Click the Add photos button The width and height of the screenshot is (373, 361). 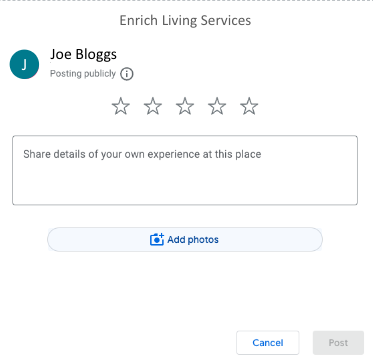pos(185,239)
